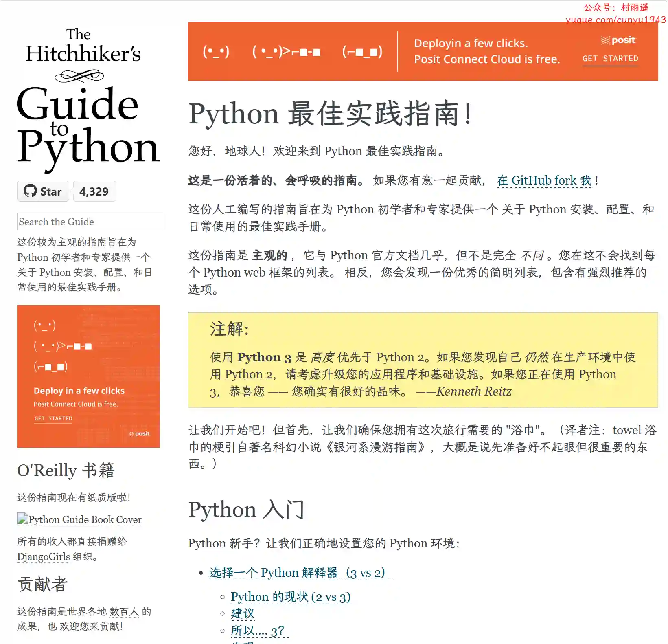Click 'Deploy in a few clicks' sidebar text
Screen dimensions: 668x644
tap(79, 391)
